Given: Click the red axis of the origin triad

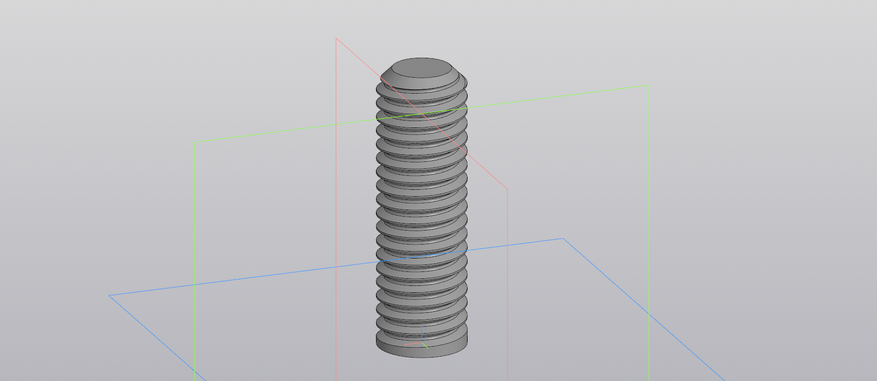Looking at the screenshot, I should (x=413, y=343).
